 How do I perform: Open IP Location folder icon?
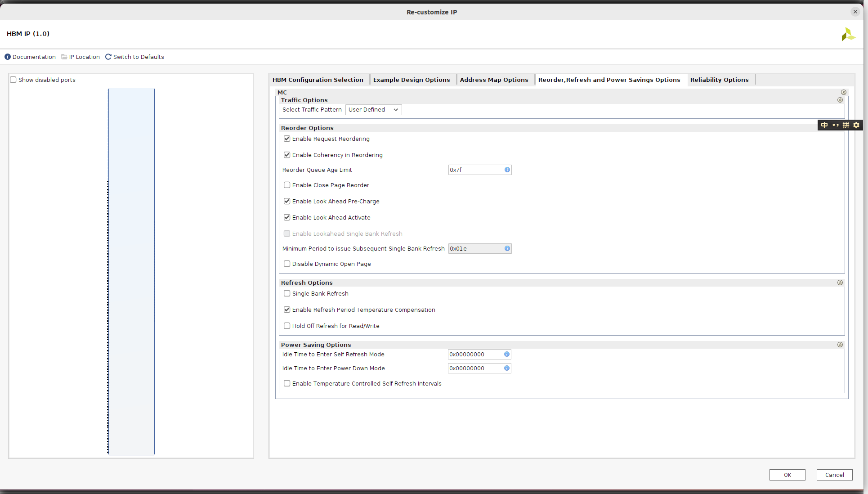point(64,57)
